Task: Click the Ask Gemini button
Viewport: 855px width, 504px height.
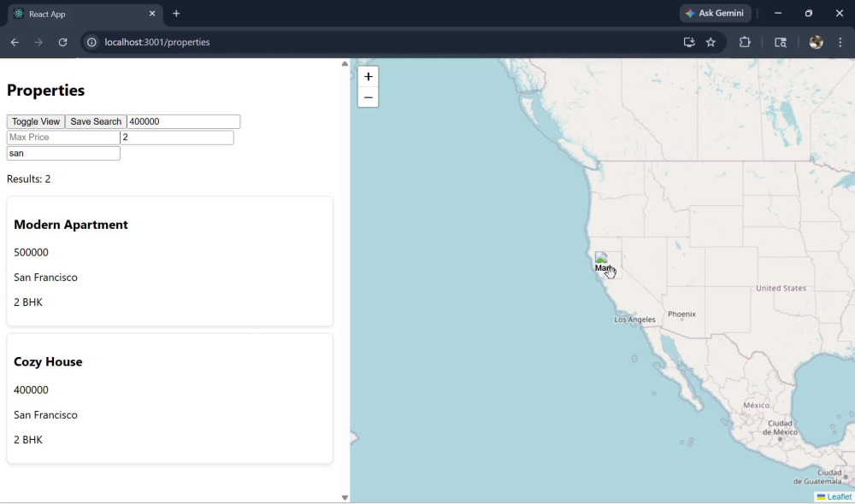Action: click(x=715, y=13)
